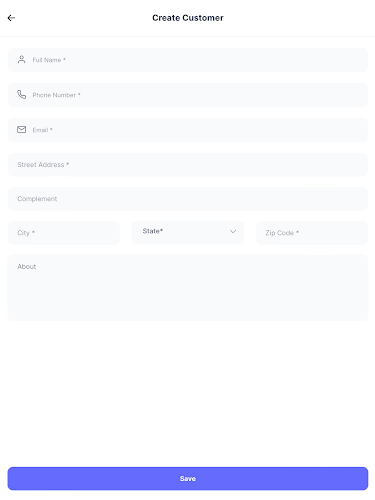Activate the City input field

coord(64,233)
